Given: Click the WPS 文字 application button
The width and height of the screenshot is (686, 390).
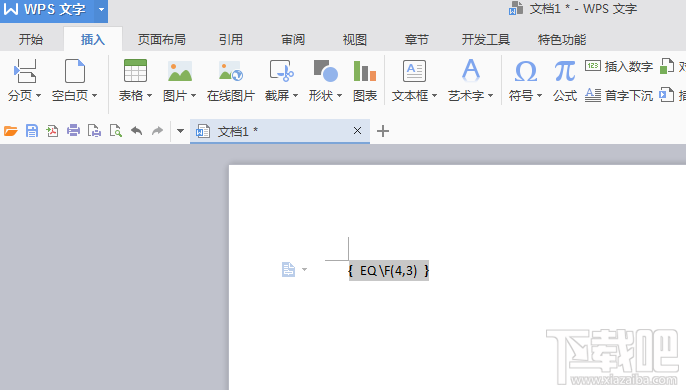Looking at the screenshot, I should coord(47,10).
